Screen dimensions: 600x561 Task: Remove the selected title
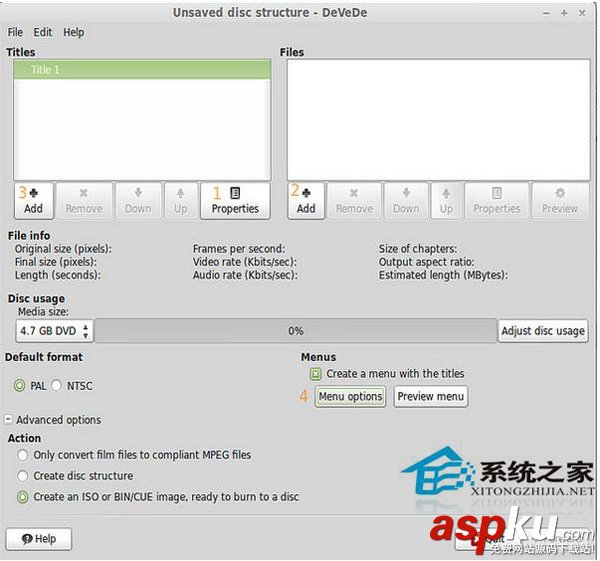(x=84, y=201)
